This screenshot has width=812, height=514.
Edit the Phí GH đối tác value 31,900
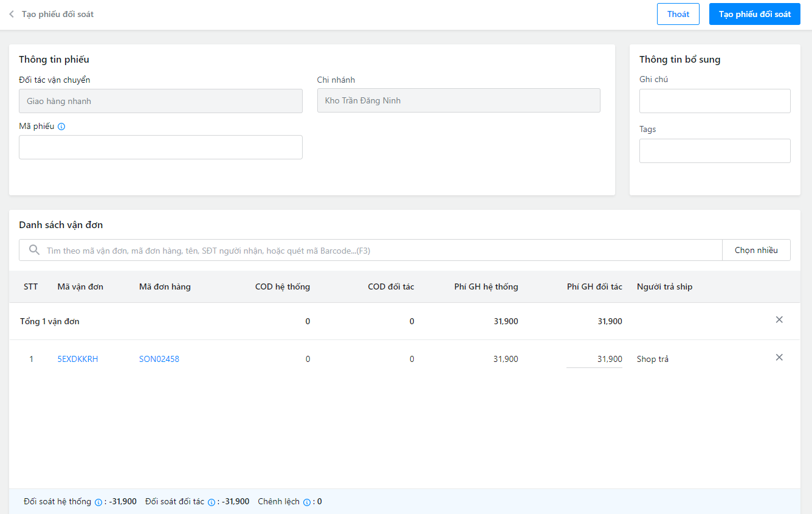coord(594,359)
